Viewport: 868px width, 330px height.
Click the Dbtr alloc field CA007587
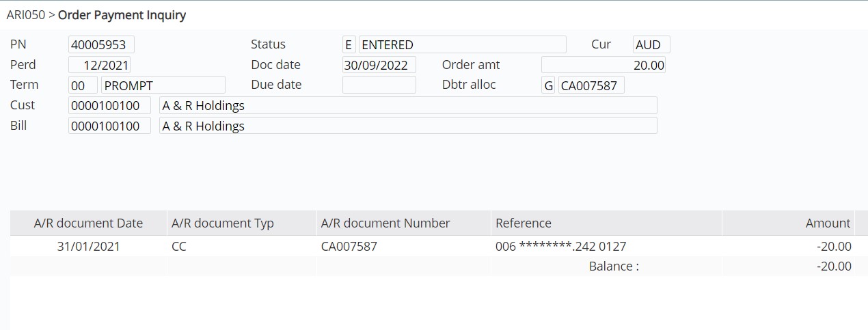(591, 85)
